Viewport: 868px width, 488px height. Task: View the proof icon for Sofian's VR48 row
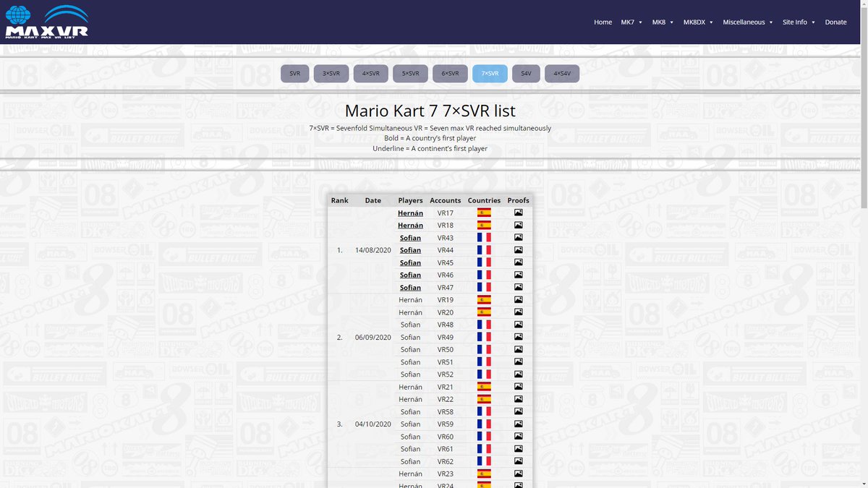click(519, 324)
